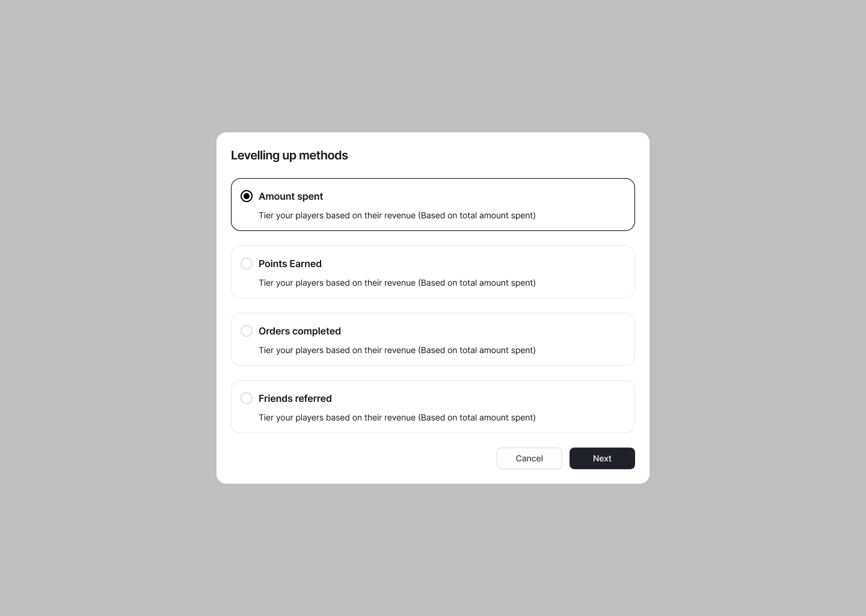This screenshot has width=866, height=616.
Task: Deselect Amount spent by choosing Points Earned
Action: tap(247, 263)
